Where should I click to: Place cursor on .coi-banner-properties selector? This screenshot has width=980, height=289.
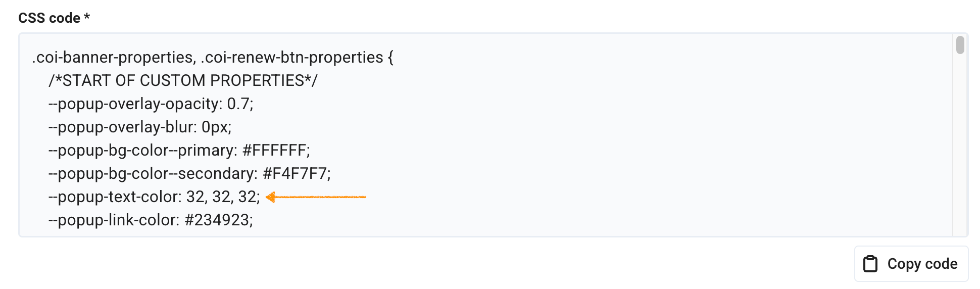(112, 58)
